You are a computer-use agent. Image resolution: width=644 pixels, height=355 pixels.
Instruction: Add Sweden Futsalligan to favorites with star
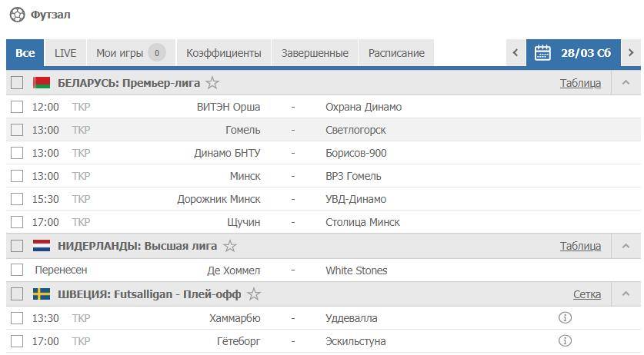[254, 294]
